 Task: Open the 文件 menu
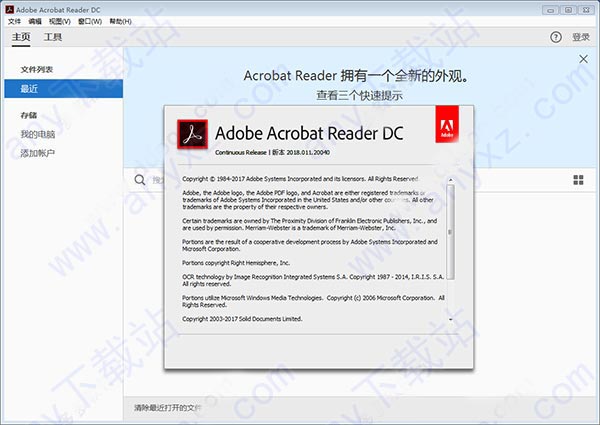(x=14, y=21)
